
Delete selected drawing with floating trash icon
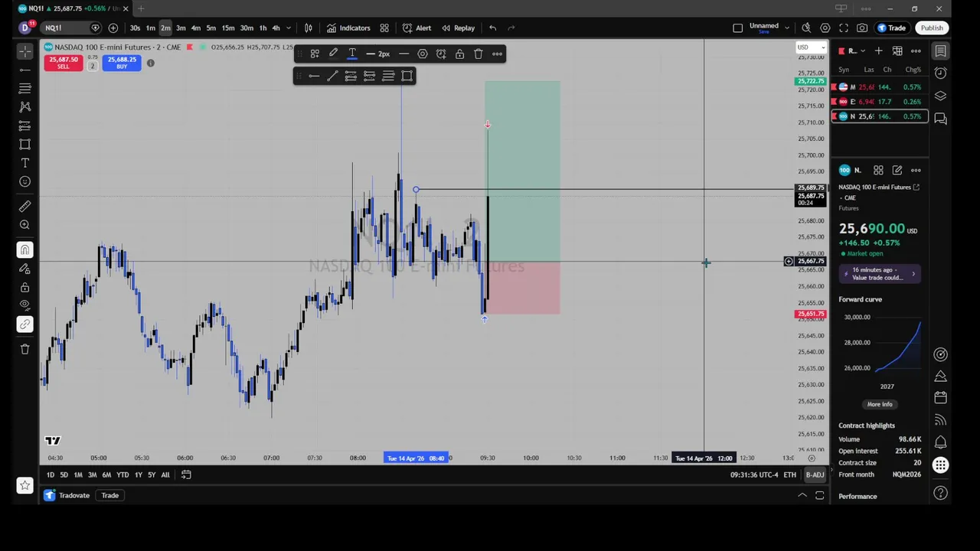click(479, 54)
